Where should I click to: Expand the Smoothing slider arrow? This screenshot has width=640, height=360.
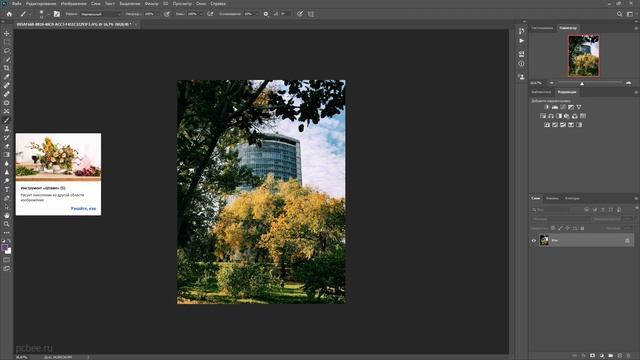click(x=258, y=14)
